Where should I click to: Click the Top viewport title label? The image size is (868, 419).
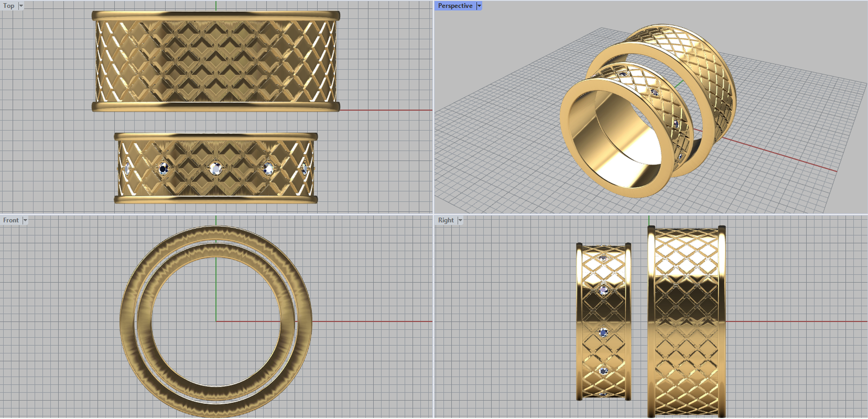pos(9,6)
